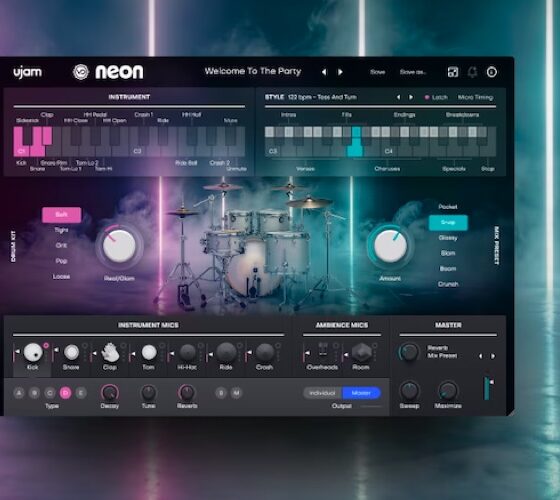Image resolution: width=560 pixels, height=500 pixels.
Task: Adjust the Overheads volume slider
Action: (x=306, y=353)
